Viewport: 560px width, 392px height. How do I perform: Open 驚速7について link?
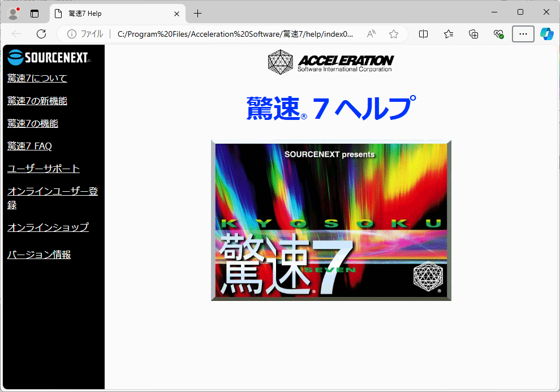[37, 78]
